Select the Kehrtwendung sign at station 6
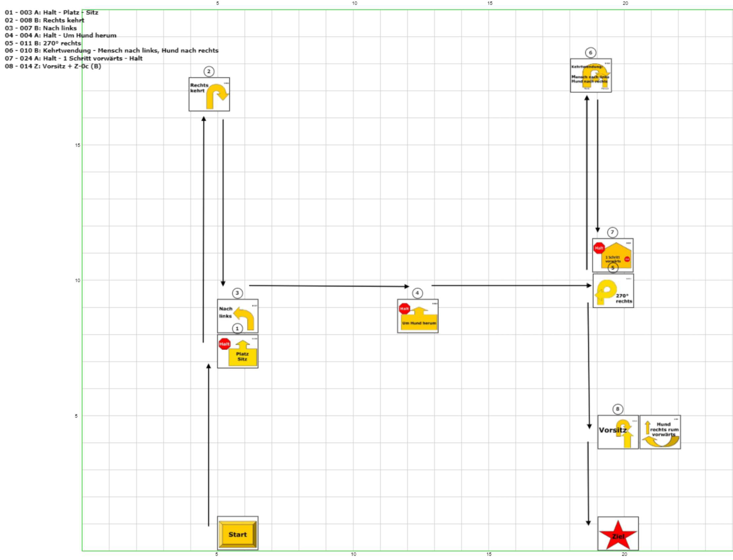 [x=591, y=75]
